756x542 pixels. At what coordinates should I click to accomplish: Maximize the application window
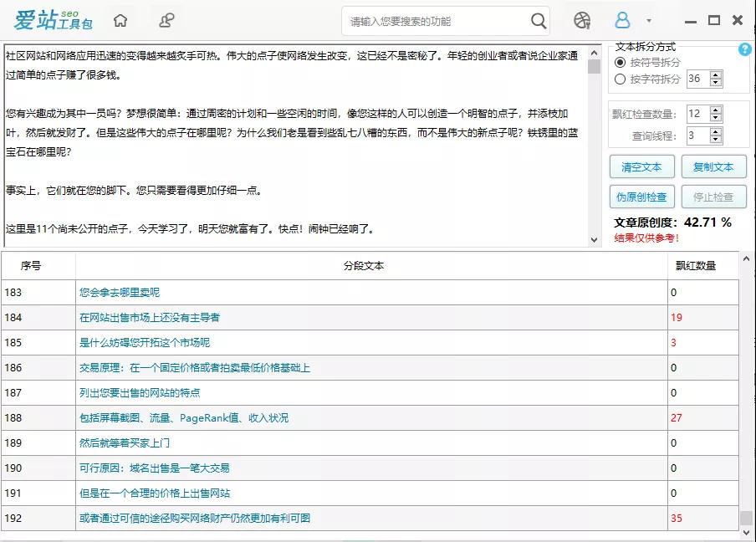713,21
